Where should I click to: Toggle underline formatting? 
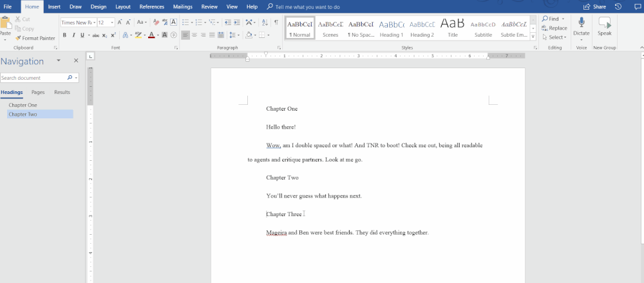(x=82, y=35)
